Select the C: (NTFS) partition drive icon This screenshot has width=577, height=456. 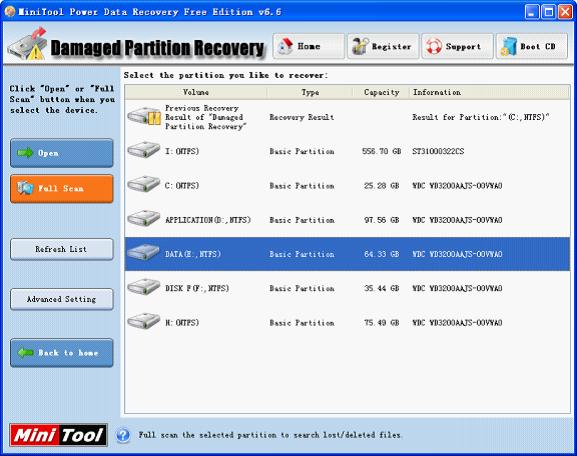pos(144,184)
